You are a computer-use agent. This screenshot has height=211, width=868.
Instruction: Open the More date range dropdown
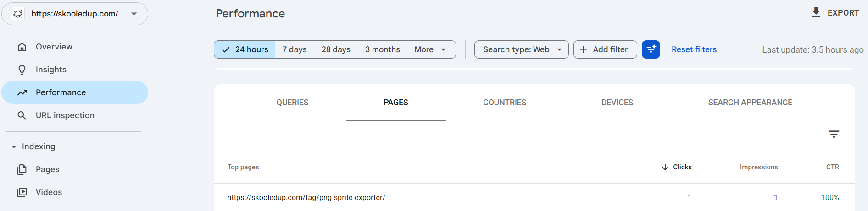(x=431, y=49)
